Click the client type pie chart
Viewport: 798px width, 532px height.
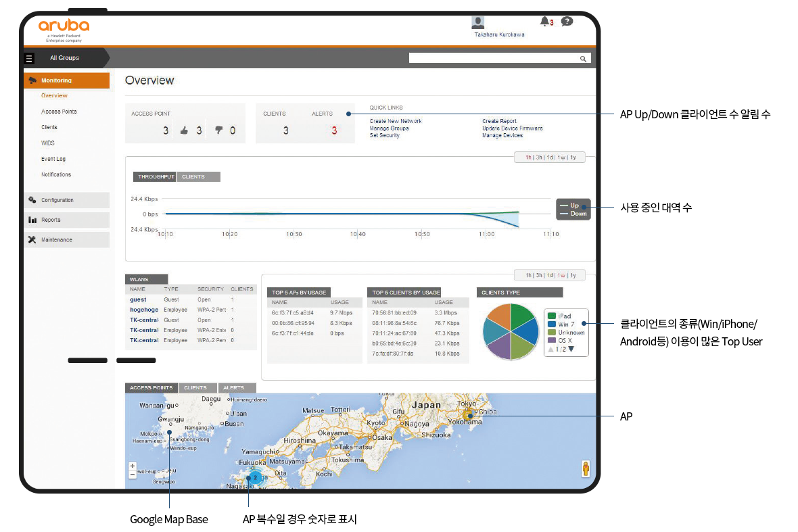[511, 332]
